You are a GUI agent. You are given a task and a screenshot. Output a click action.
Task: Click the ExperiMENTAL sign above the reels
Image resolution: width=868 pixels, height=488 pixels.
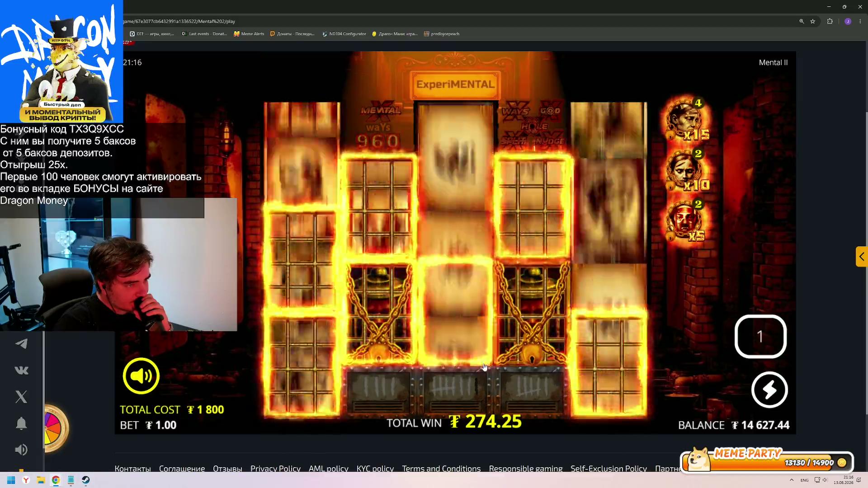(455, 84)
